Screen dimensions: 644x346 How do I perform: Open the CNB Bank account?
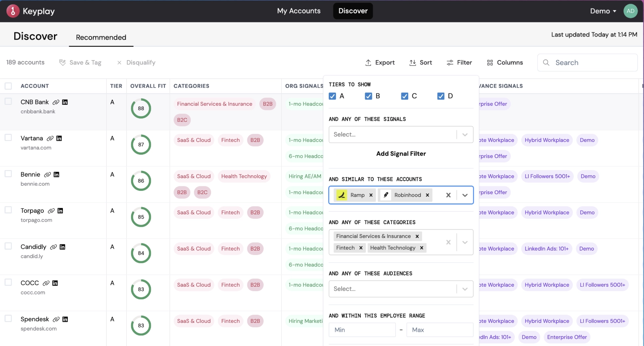tap(34, 102)
